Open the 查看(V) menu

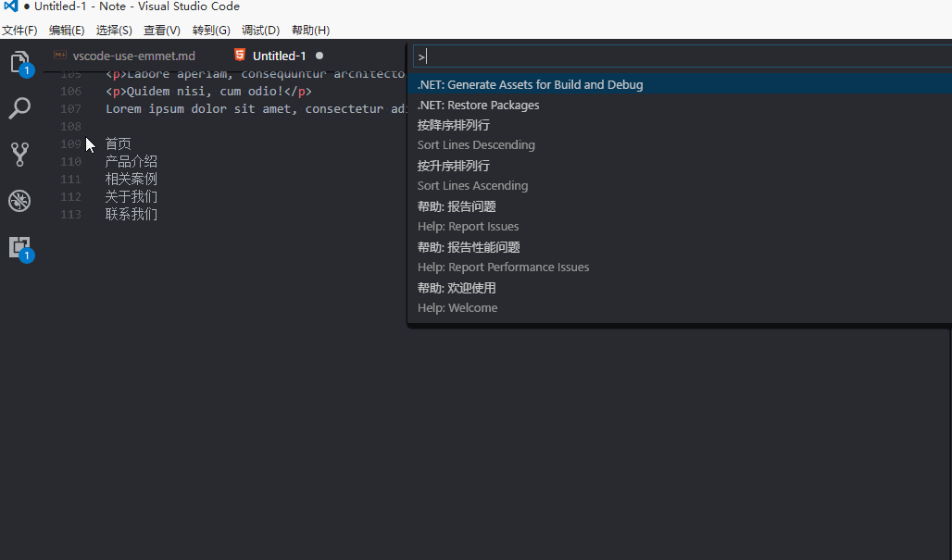coord(162,31)
